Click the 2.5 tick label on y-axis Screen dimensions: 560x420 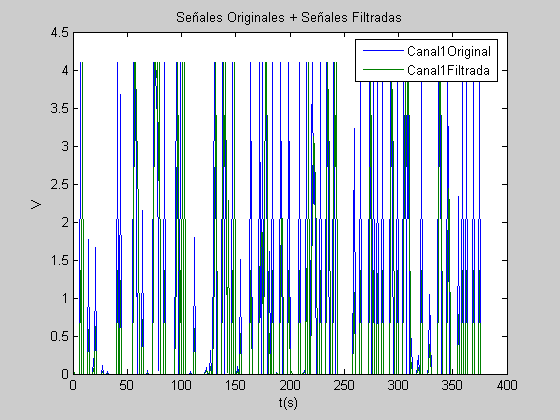tap(59, 185)
